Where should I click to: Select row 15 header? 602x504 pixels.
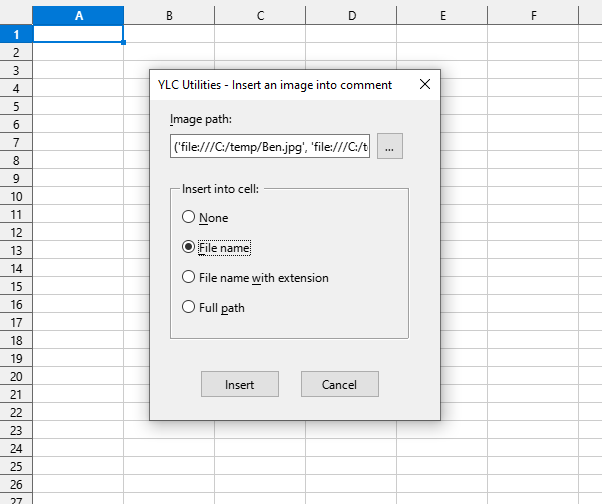16,286
